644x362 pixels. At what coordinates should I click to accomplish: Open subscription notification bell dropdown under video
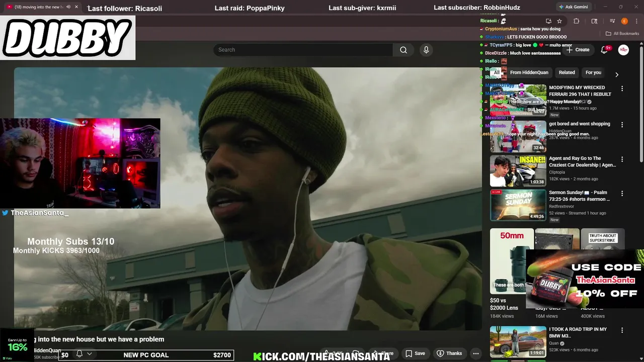click(84, 354)
